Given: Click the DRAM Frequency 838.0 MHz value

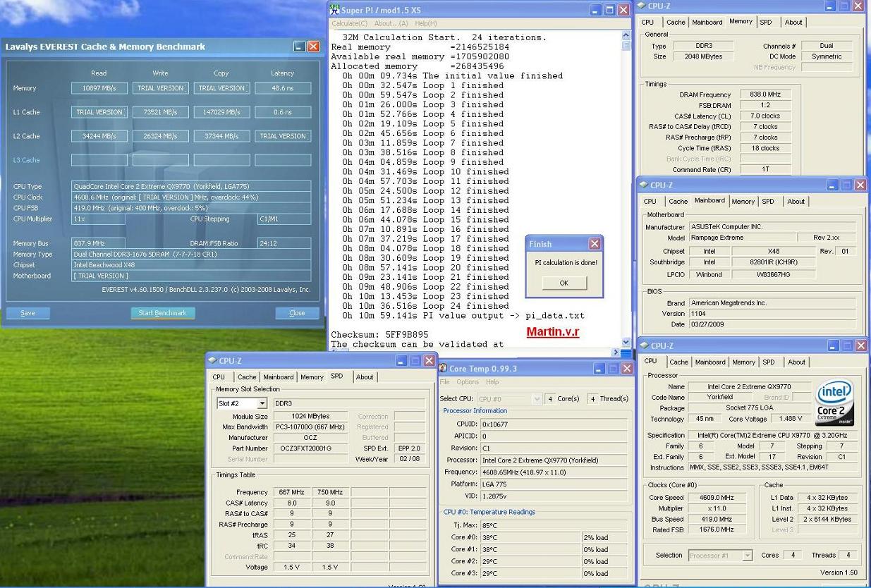Looking at the screenshot, I should [765, 94].
